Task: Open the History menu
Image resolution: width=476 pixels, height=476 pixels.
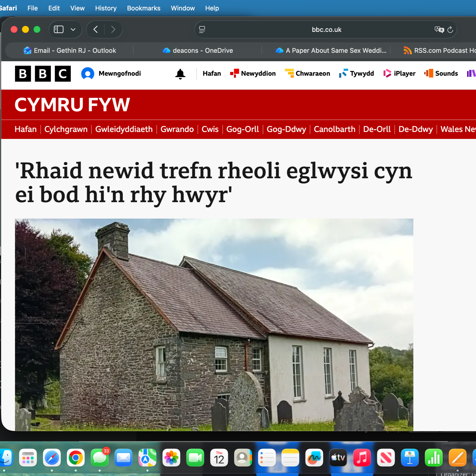Action: (106, 8)
